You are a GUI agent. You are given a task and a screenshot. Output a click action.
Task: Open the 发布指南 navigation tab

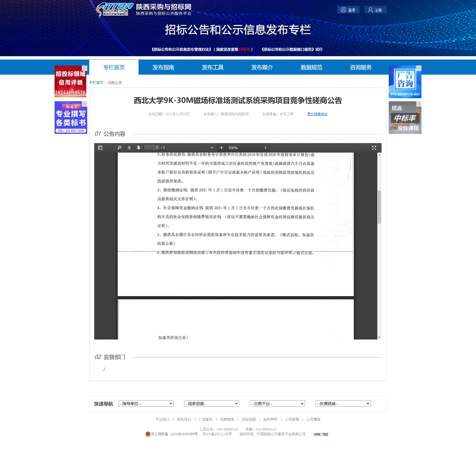pos(163,67)
